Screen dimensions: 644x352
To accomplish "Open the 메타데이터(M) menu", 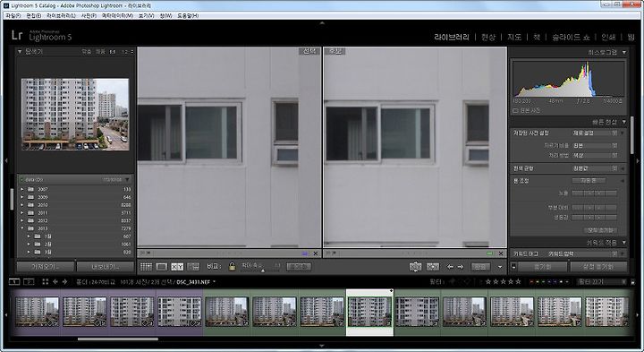I will pos(117,15).
